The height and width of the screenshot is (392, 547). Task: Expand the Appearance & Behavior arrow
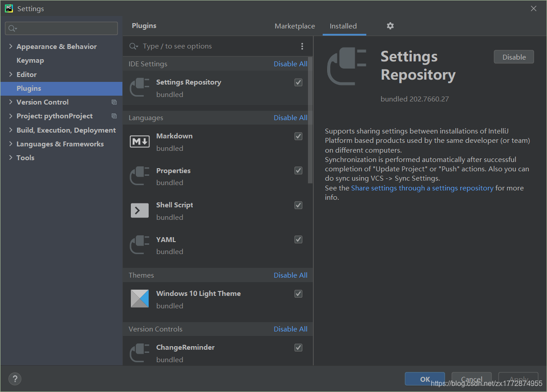pos(11,46)
